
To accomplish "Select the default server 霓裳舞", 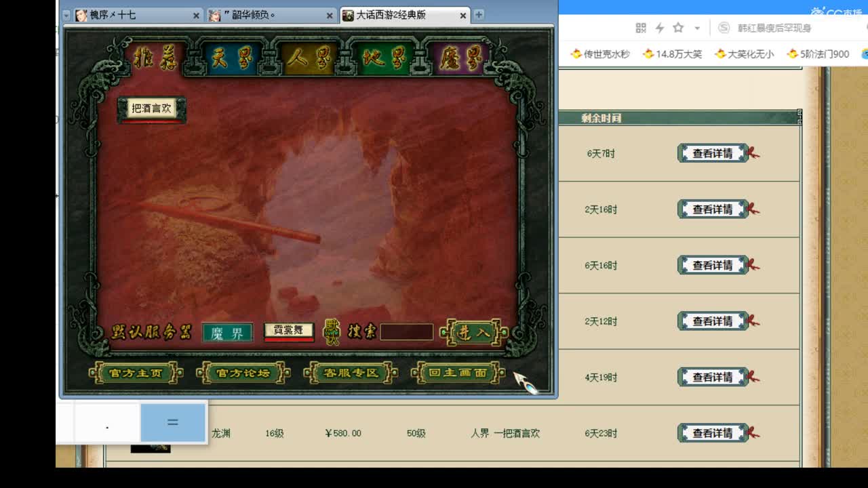I will 288,331.
